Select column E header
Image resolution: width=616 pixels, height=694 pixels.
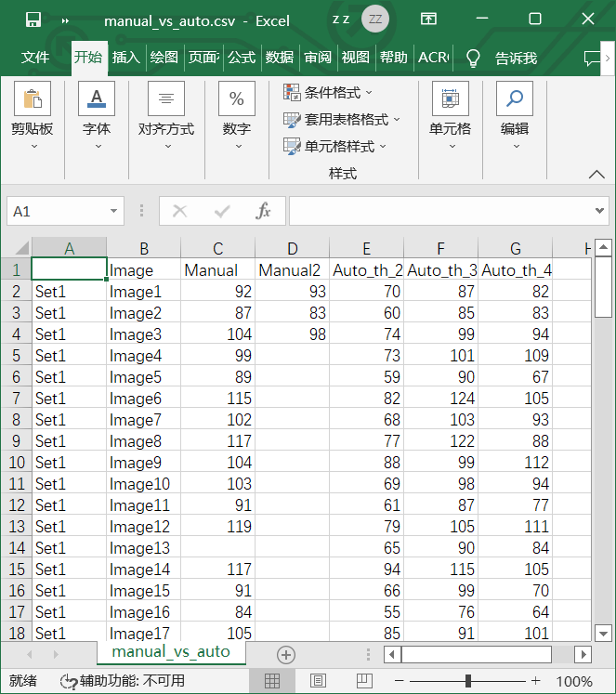(366, 248)
